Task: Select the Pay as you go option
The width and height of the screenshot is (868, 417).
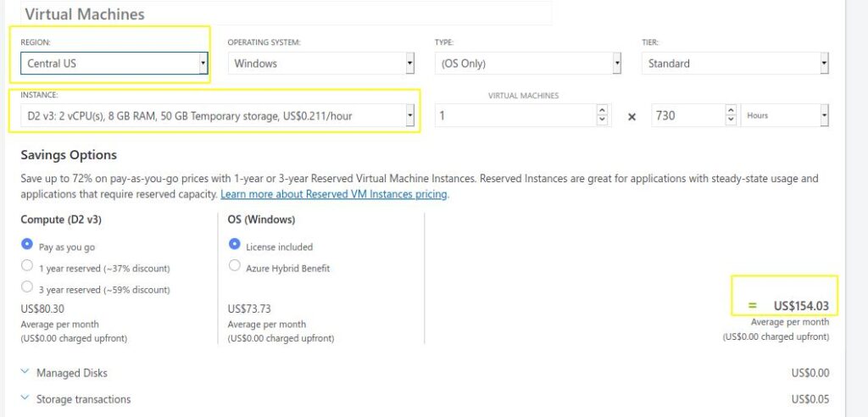Action: pos(26,243)
